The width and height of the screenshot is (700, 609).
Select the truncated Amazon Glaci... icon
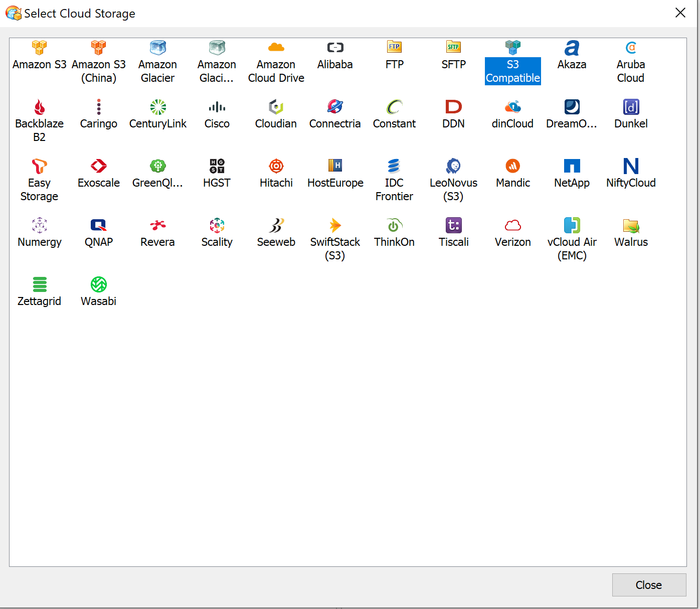coord(217,48)
